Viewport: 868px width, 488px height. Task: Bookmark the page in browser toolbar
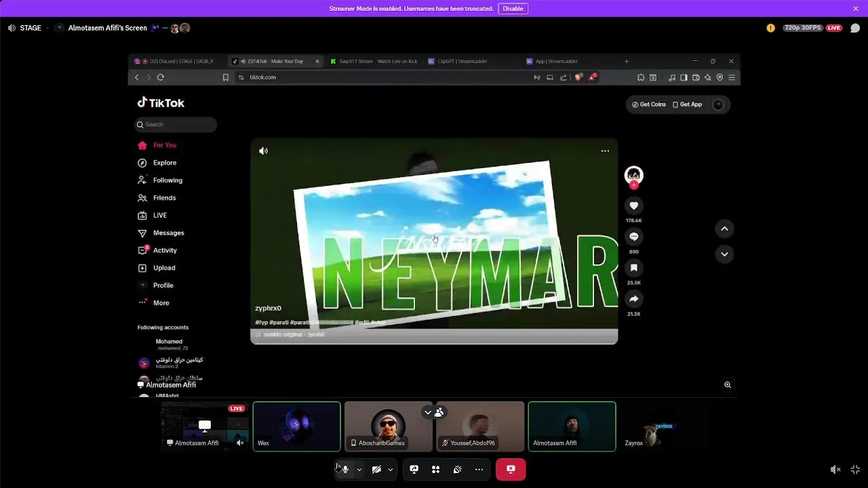(225, 77)
